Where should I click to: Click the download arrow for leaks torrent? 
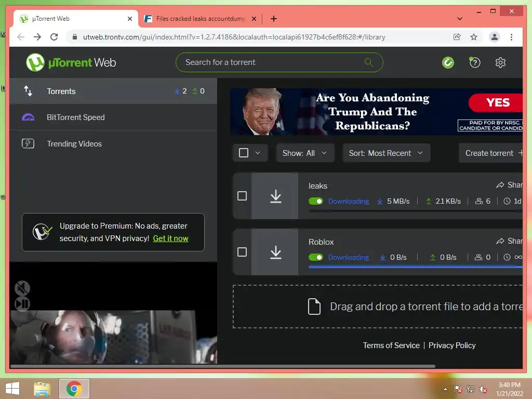[275, 196]
